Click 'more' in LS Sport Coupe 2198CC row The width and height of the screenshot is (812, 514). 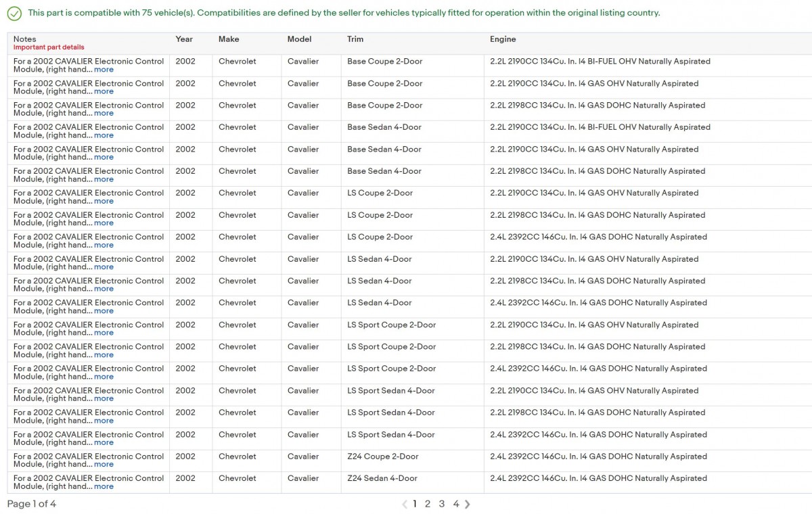point(104,354)
